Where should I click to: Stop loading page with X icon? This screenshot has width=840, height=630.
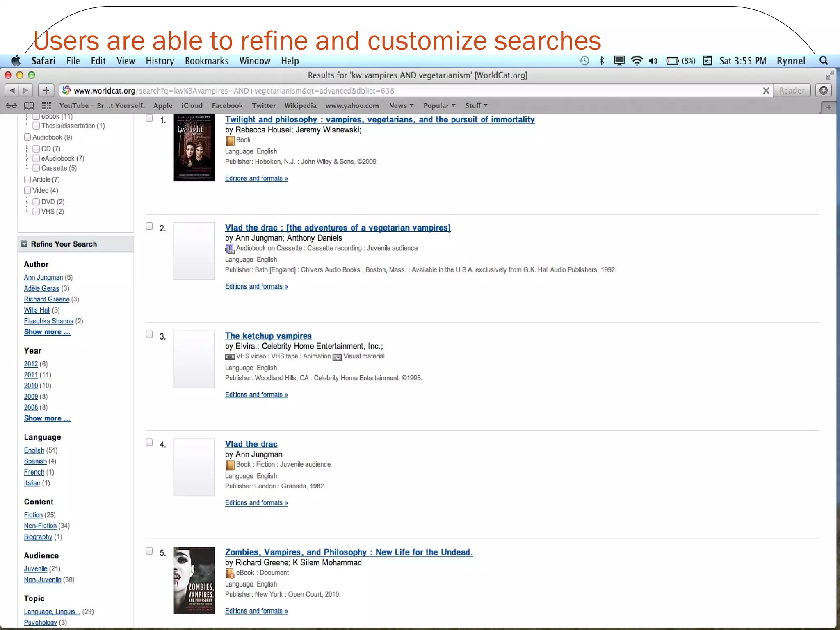click(x=766, y=91)
